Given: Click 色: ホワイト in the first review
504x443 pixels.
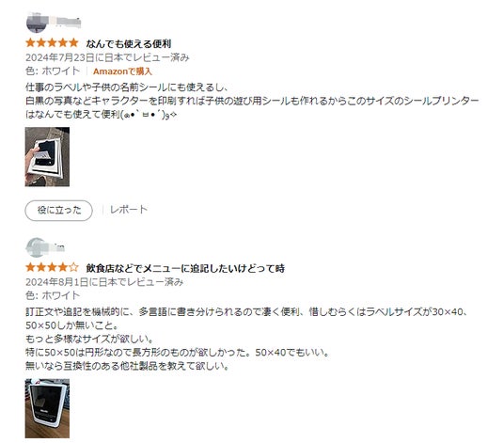Looking at the screenshot, I should (x=53, y=71).
